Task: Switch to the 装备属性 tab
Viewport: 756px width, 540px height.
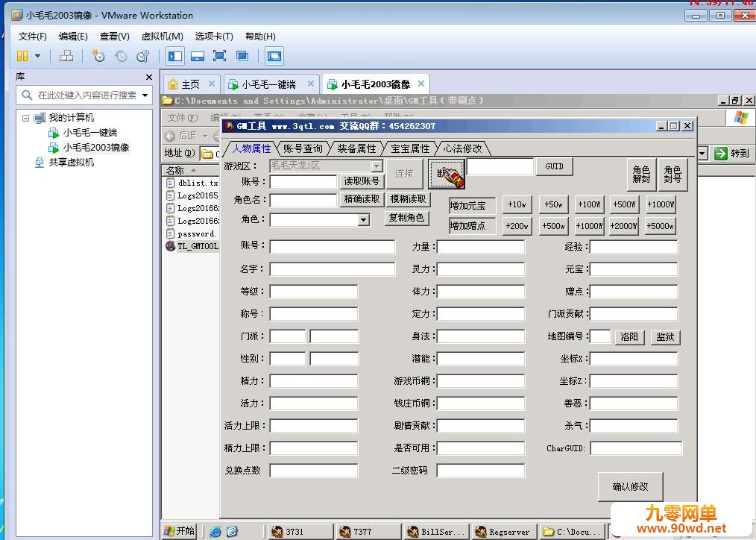Action: click(x=356, y=148)
